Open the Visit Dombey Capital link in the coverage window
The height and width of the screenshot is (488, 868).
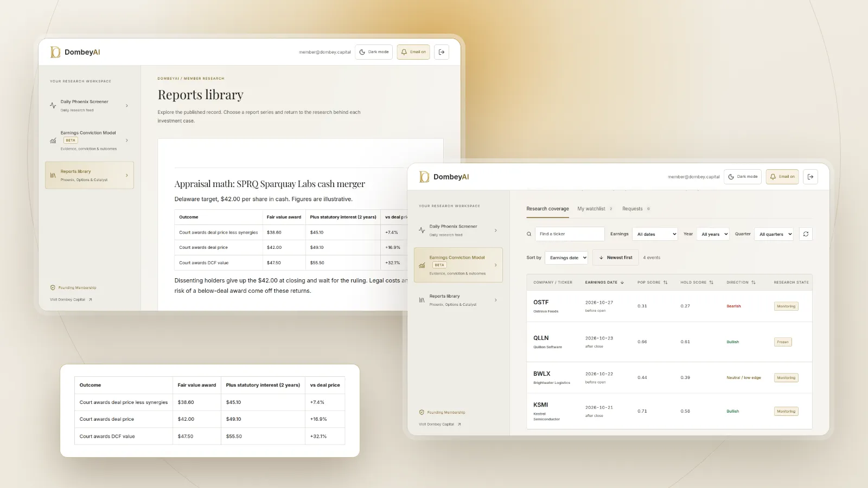pos(440,425)
